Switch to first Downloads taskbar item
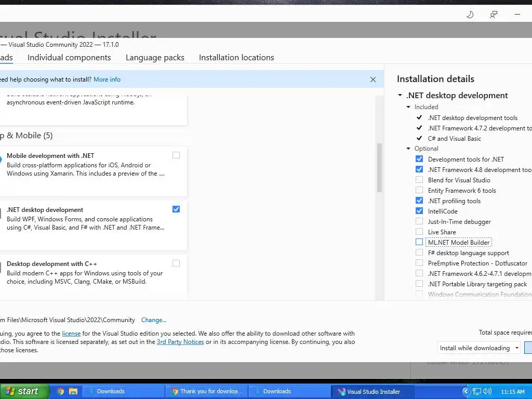Screen dimensions: 532x399 pyautogui.click(x=124, y=391)
